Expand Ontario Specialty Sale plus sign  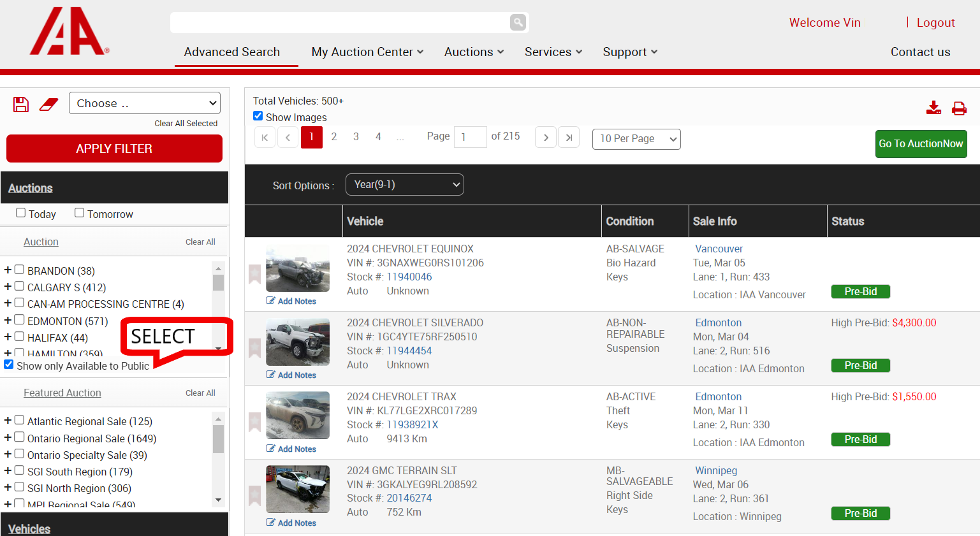pyautogui.click(x=8, y=454)
